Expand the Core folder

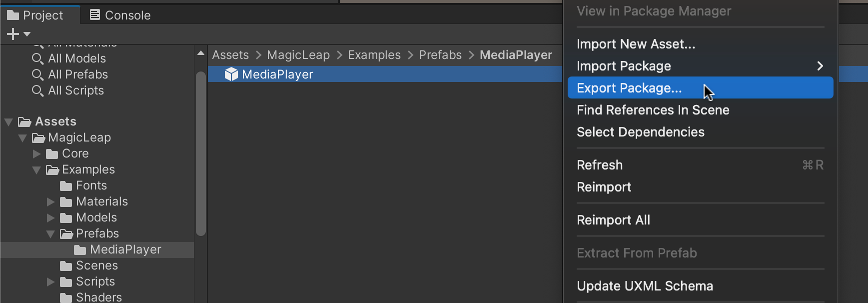coord(36,154)
